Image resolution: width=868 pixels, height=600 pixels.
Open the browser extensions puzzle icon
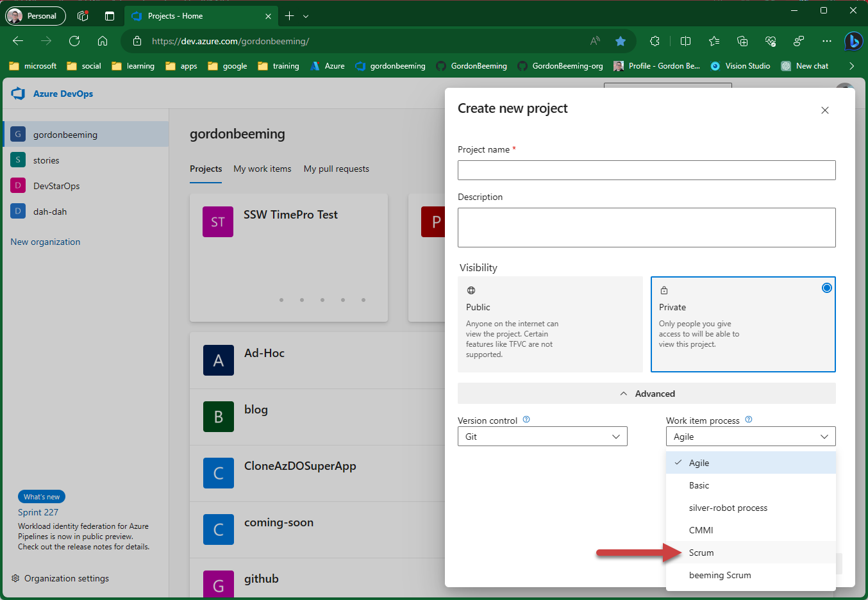655,41
